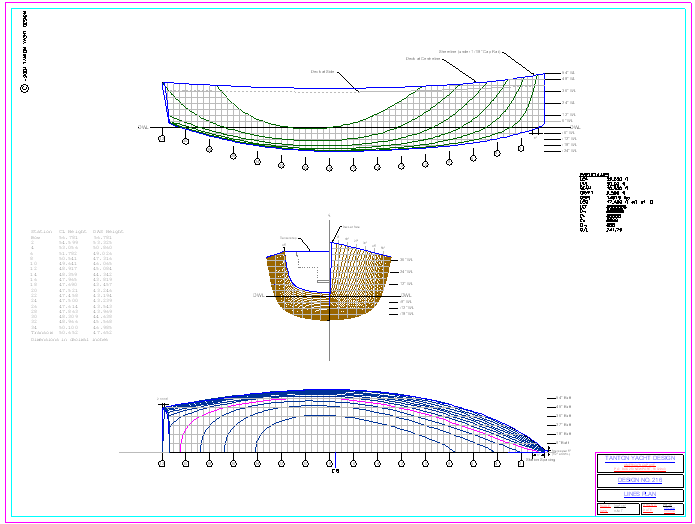695x524 pixels.
Task: Click the Bow row label in offsets table
Action: click(35, 237)
